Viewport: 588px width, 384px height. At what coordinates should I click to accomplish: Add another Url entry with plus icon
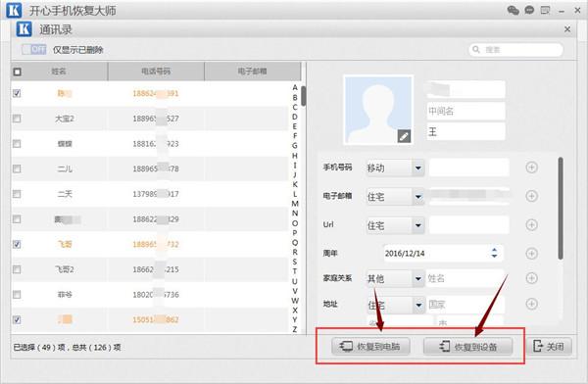point(531,224)
